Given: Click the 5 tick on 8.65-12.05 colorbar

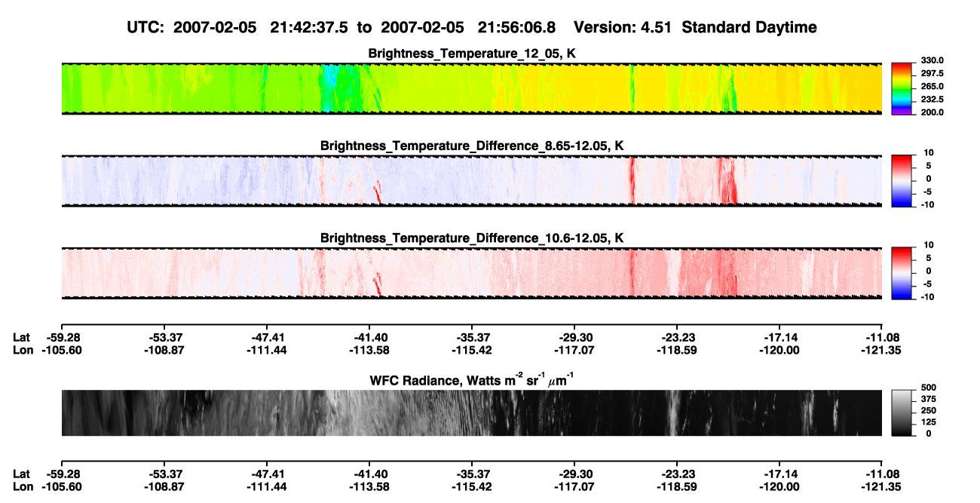Looking at the screenshot, I should click(x=930, y=165).
